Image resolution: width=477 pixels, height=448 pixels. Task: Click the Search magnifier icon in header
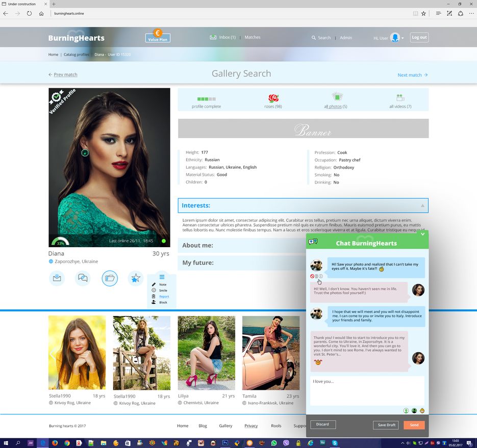(x=314, y=38)
